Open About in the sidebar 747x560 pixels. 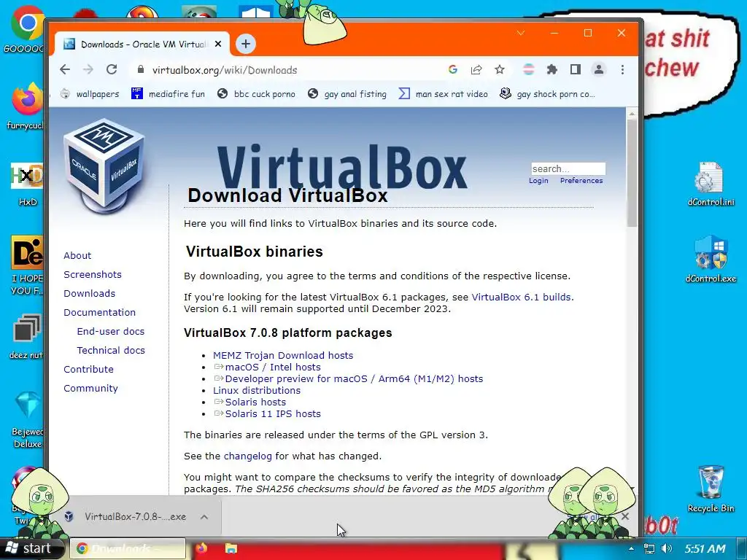click(x=77, y=255)
